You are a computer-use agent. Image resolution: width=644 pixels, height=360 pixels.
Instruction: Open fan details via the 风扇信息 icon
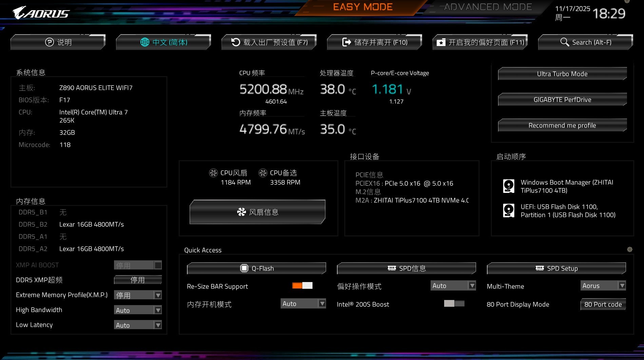pos(242,212)
